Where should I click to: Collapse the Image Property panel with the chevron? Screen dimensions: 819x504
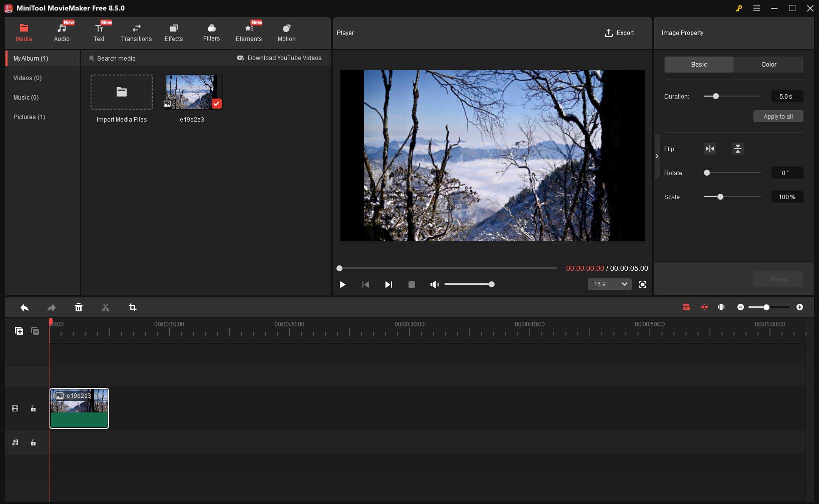[657, 156]
